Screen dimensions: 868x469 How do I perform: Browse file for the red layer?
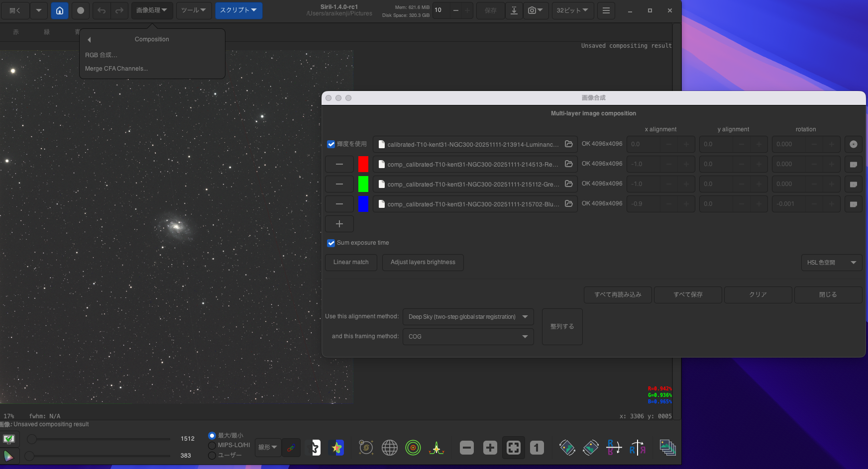pyautogui.click(x=568, y=164)
